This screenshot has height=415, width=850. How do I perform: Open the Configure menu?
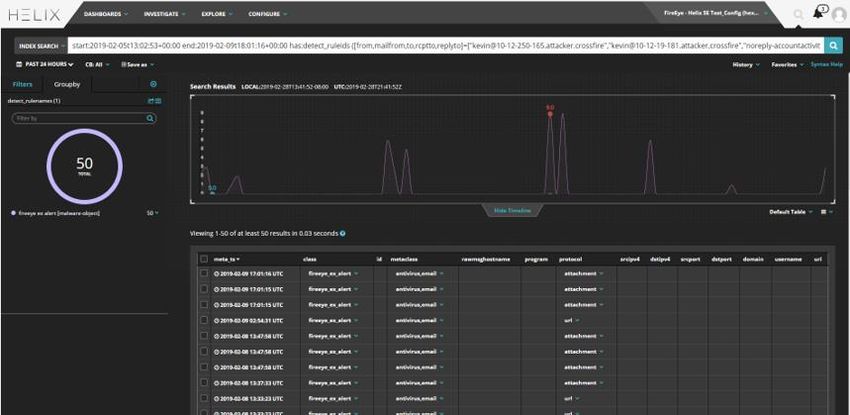268,14
